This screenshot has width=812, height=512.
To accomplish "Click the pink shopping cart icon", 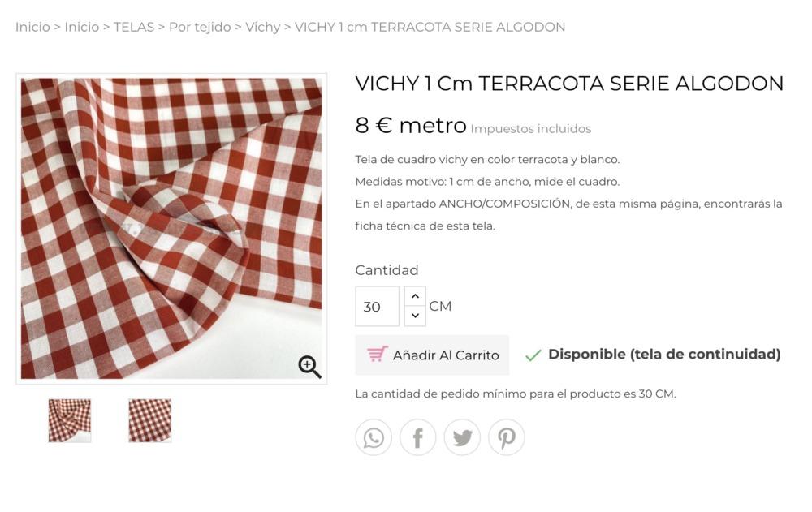I will [378, 354].
